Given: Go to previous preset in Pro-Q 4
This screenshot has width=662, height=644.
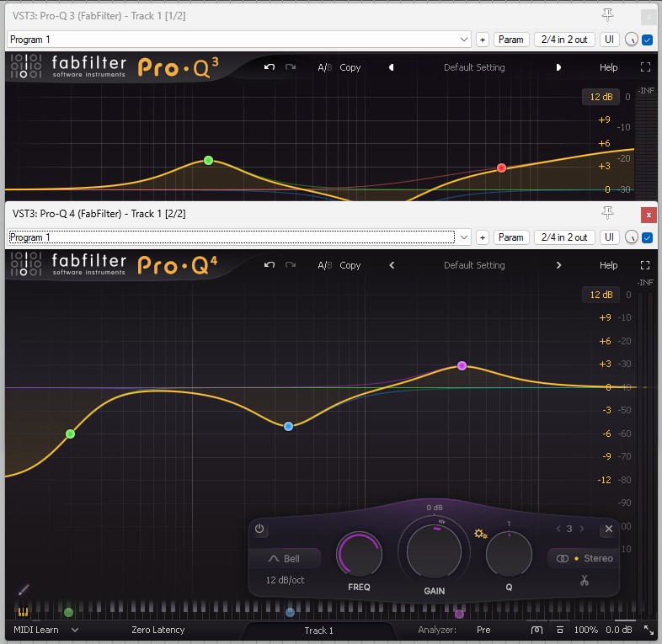Looking at the screenshot, I should 392,265.
